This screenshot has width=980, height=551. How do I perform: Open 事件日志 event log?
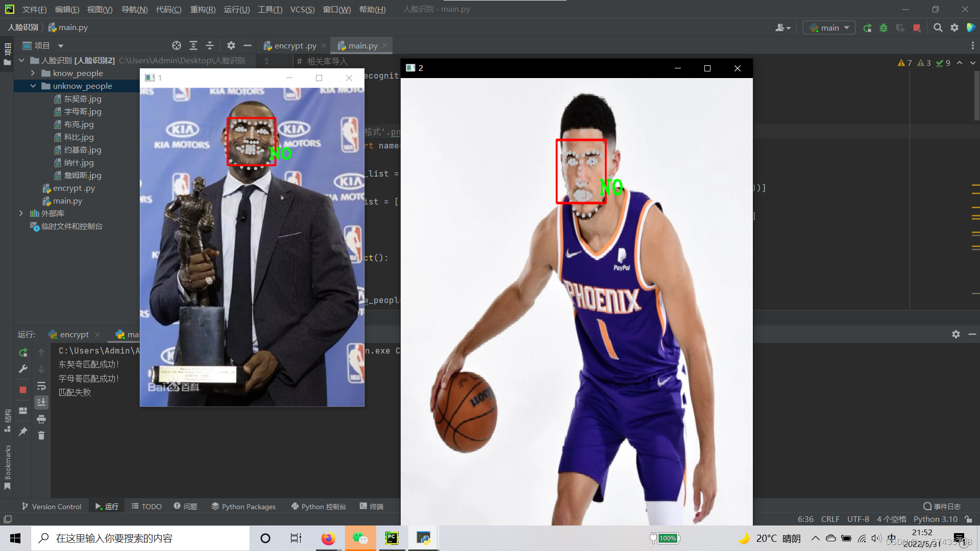(942, 507)
